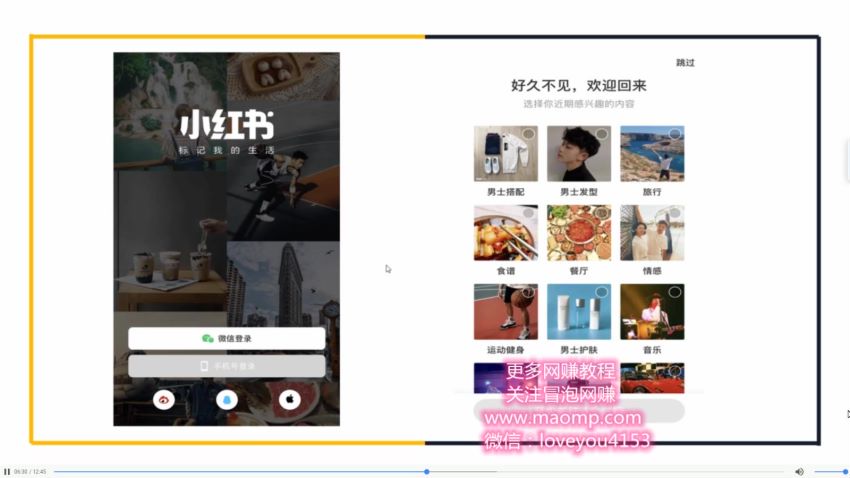
Task: Click the WeChat login button
Action: pos(227,338)
